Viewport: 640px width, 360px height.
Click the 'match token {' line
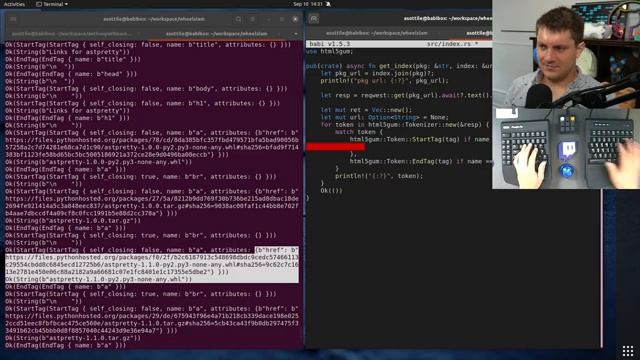coord(359,132)
